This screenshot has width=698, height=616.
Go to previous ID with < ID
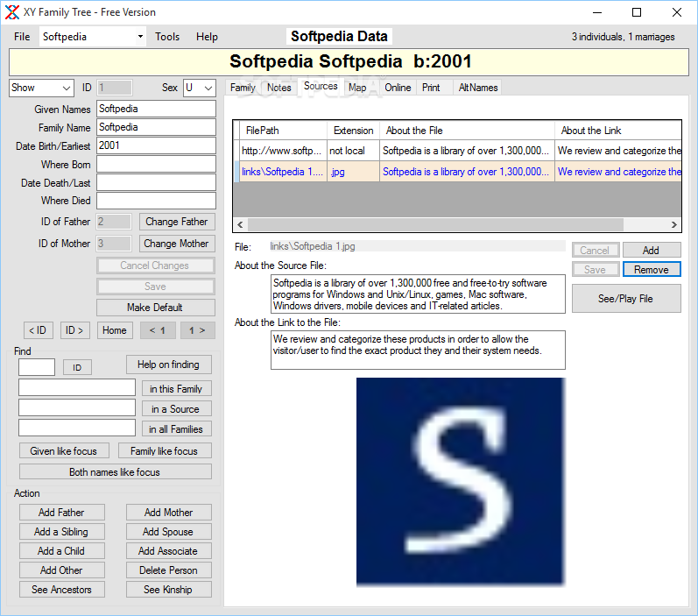click(x=38, y=330)
